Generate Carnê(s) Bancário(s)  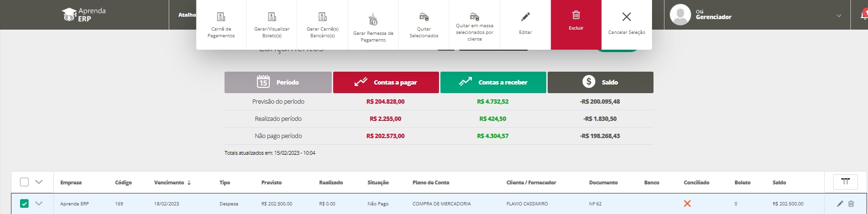coord(323,25)
